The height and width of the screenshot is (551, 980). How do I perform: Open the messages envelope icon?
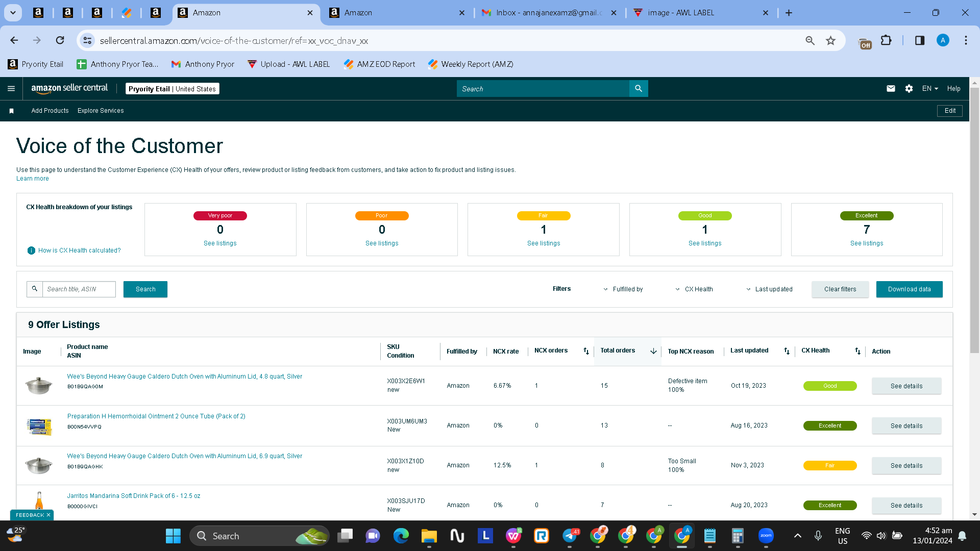(891, 89)
